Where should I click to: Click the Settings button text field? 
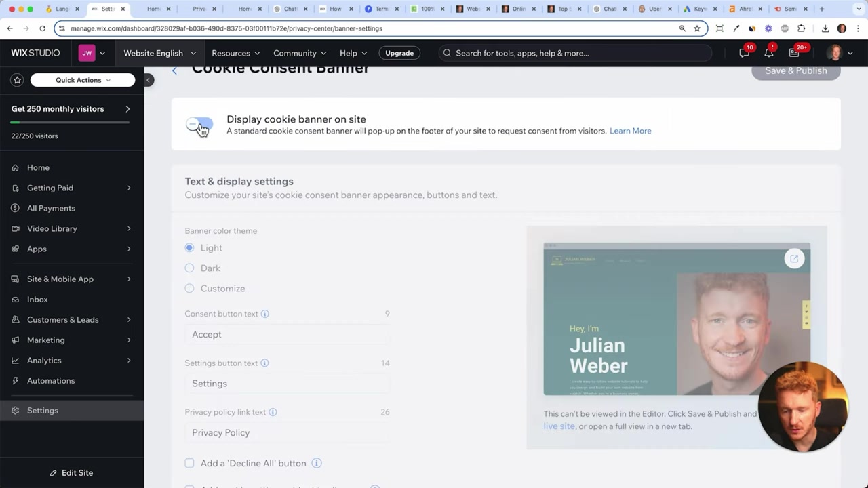pos(288,384)
